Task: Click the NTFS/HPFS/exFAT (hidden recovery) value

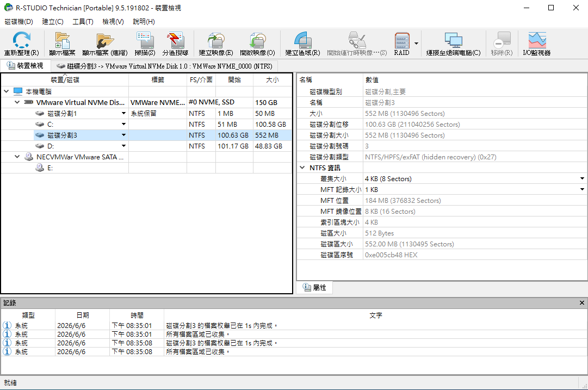Action: tap(430, 157)
